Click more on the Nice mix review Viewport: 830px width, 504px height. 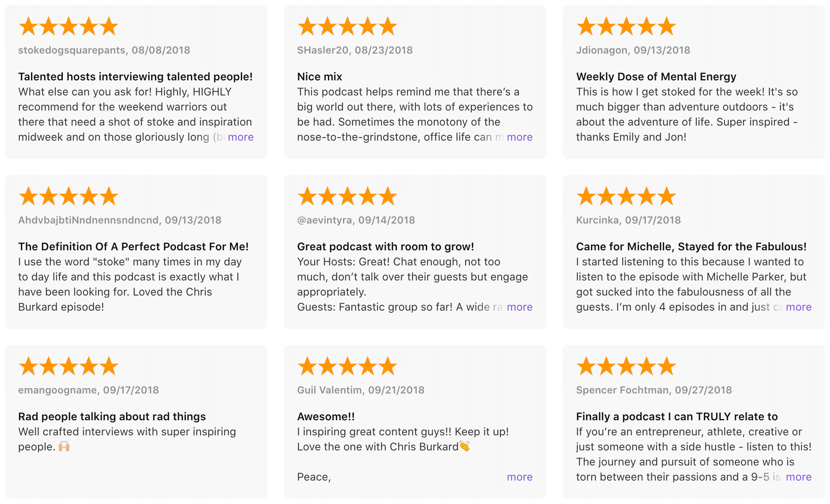tap(519, 137)
